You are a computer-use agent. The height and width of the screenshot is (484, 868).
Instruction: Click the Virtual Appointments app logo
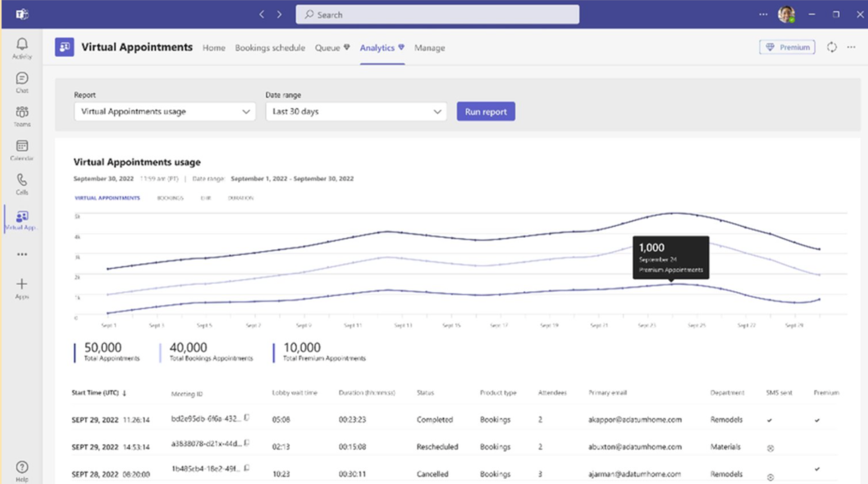click(65, 47)
